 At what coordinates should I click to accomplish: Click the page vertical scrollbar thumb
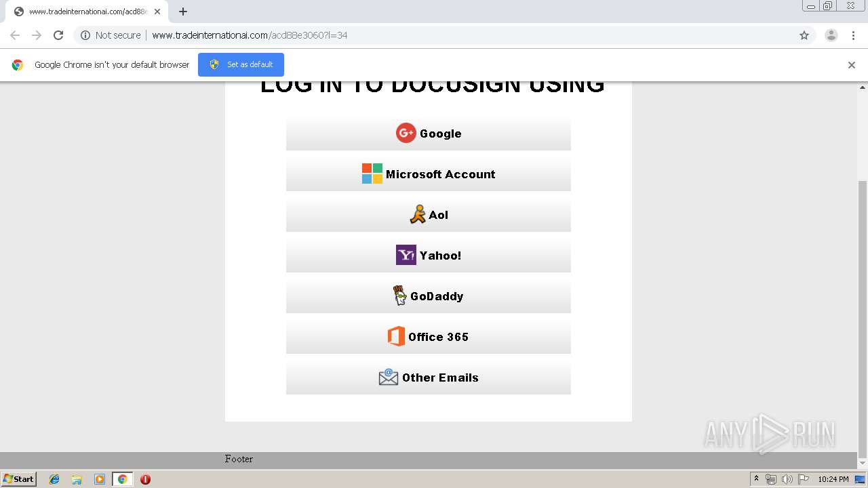click(x=863, y=319)
